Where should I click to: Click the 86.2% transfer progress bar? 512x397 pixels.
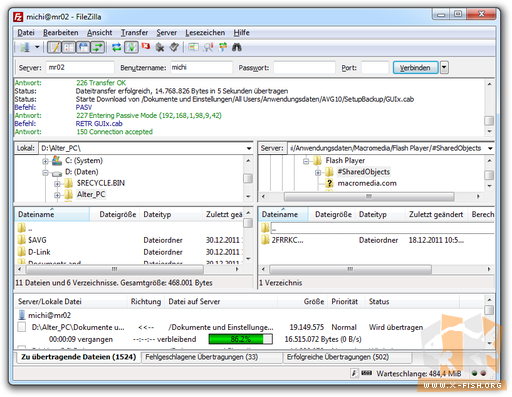point(241,339)
